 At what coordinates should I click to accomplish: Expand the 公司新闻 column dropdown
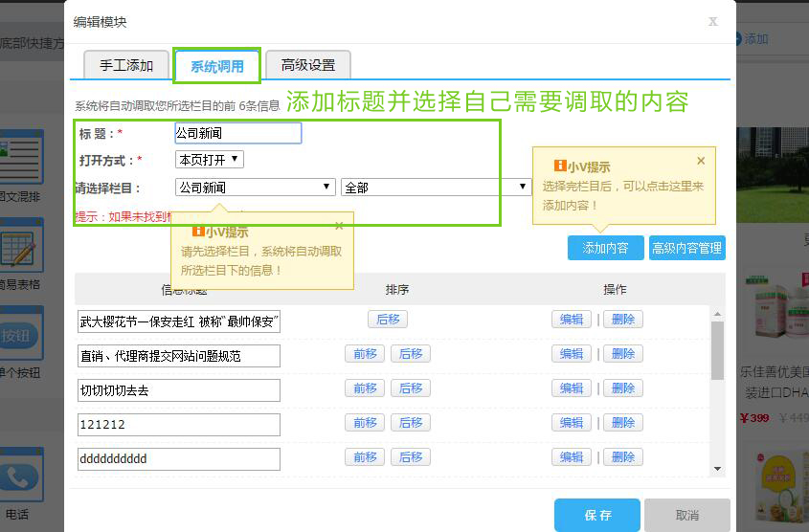pos(255,188)
